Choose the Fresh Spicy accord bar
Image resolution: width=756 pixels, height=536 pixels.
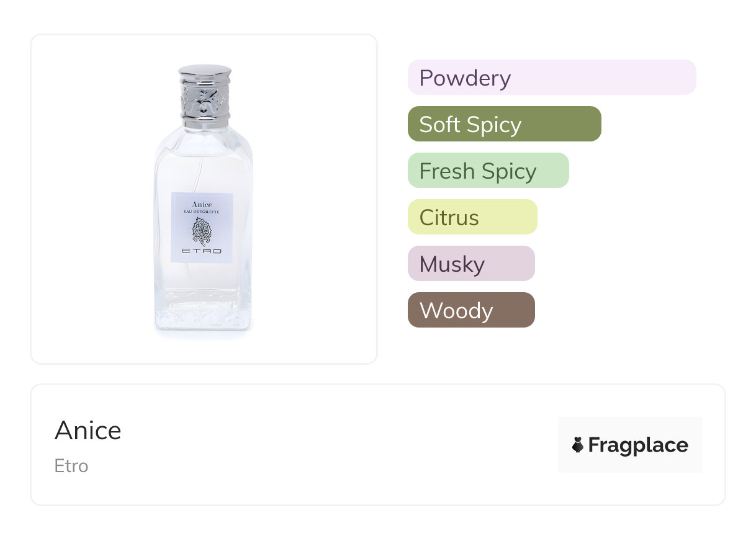(488, 171)
